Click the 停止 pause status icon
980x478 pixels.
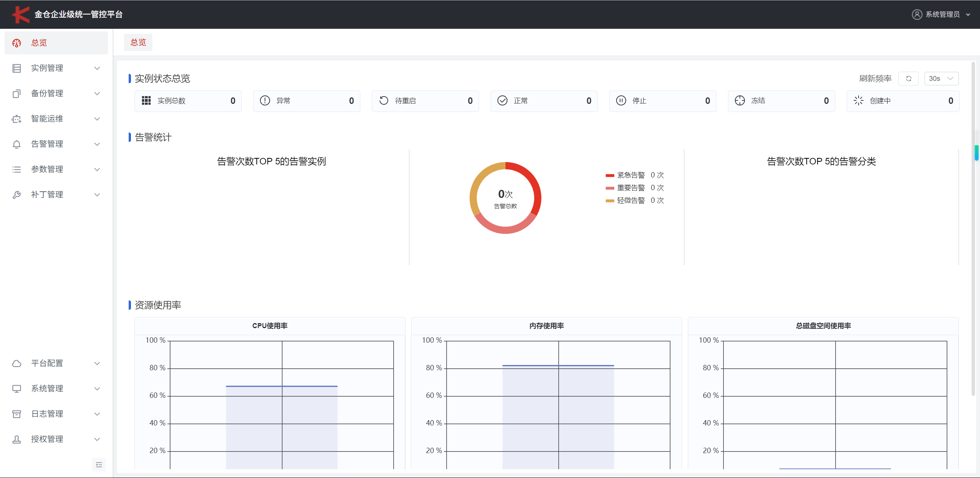(x=621, y=100)
